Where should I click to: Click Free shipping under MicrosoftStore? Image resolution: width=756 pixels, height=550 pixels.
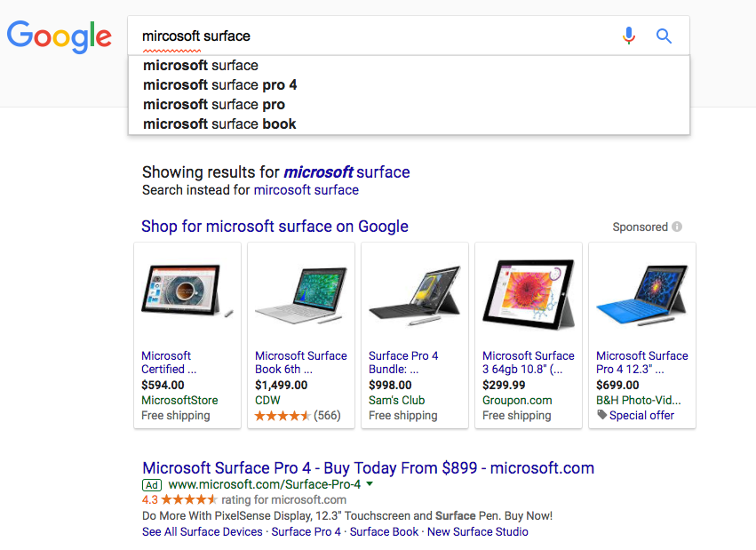(x=176, y=416)
